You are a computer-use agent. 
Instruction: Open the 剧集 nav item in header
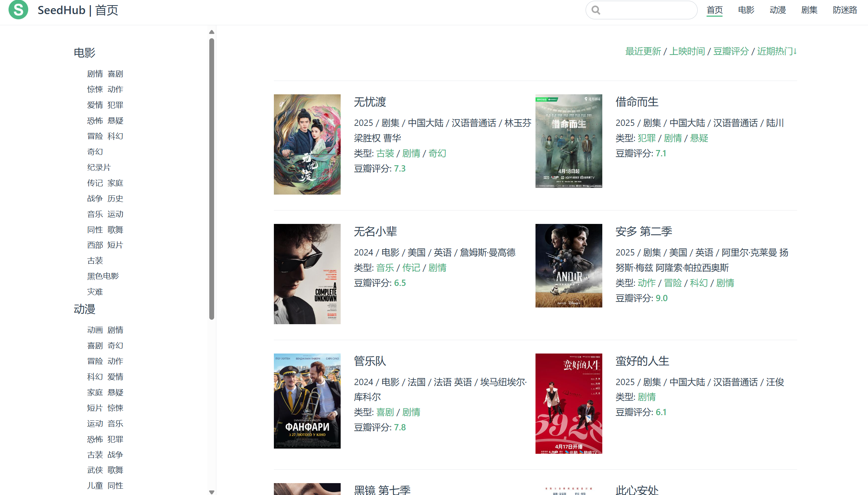(809, 10)
